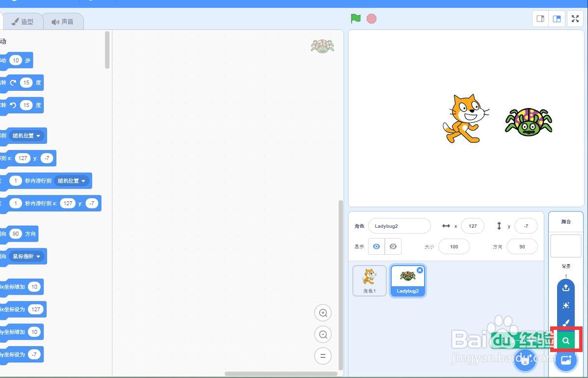This screenshot has width=588, height=378.
Task: Open the 鼠标指针 dropdown in point-towards block
Action: coord(26,256)
